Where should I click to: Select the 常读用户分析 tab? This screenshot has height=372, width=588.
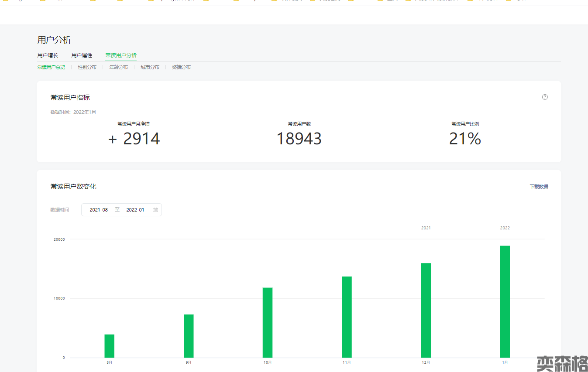[121, 55]
